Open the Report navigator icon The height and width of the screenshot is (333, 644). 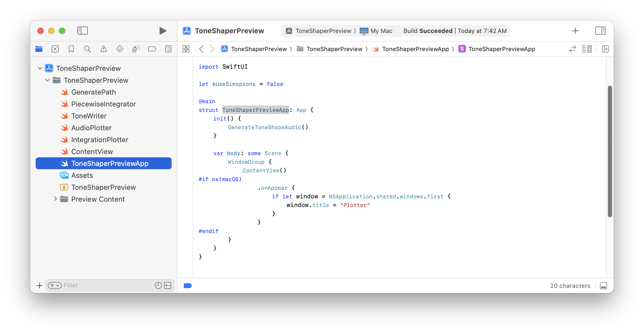(168, 49)
